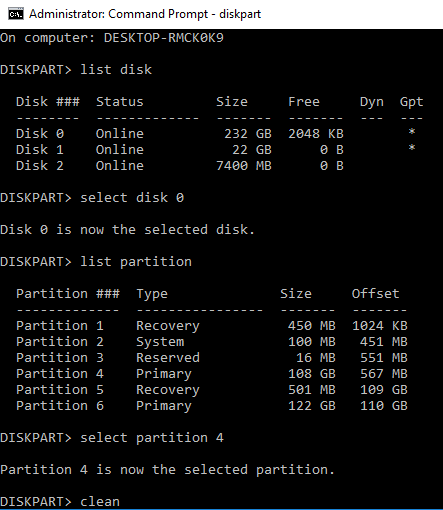Click the 'Partition 6' row entry
Screen dimensions: 443x510
tap(212, 406)
